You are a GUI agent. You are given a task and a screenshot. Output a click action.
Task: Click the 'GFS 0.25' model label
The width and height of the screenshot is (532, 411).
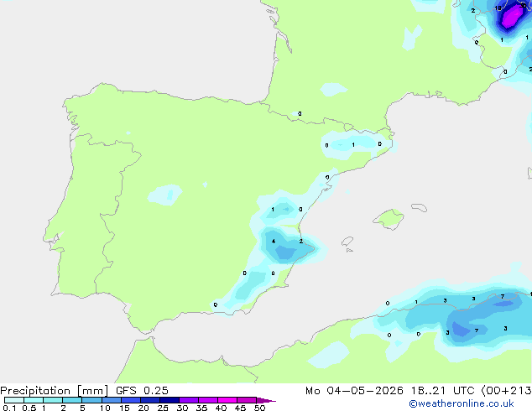[x=142, y=391]
